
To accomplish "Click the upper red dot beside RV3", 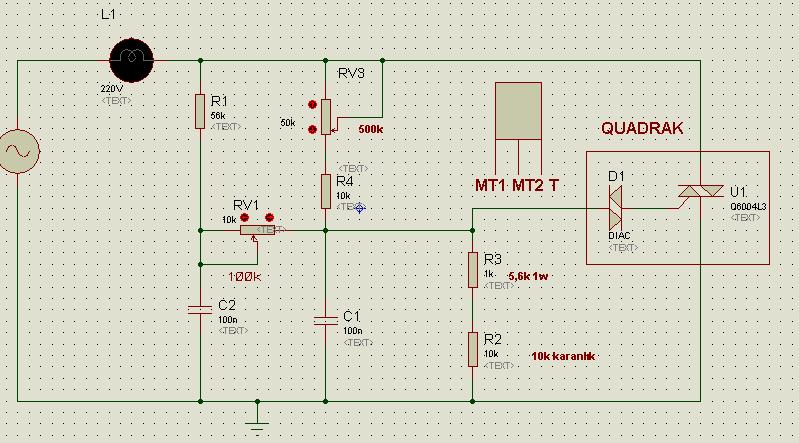I will tap(313, 103).
